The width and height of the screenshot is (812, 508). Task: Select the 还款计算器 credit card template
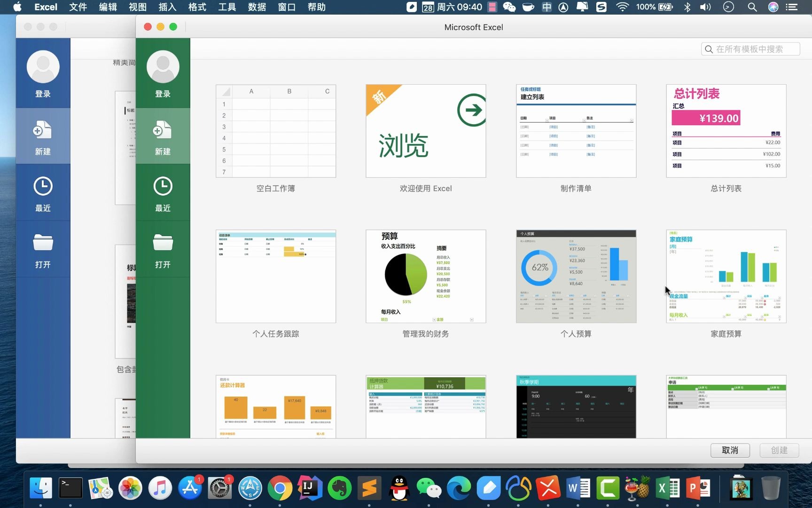pyautogui.click(x=276, y=407)
